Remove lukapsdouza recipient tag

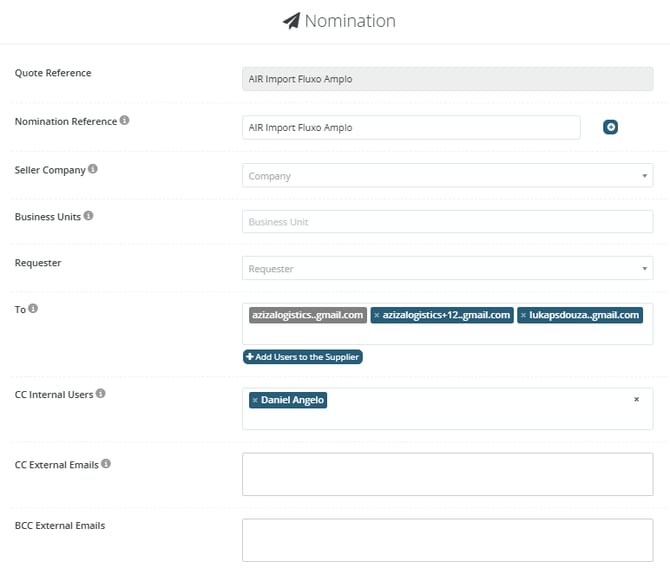point(523,315)
